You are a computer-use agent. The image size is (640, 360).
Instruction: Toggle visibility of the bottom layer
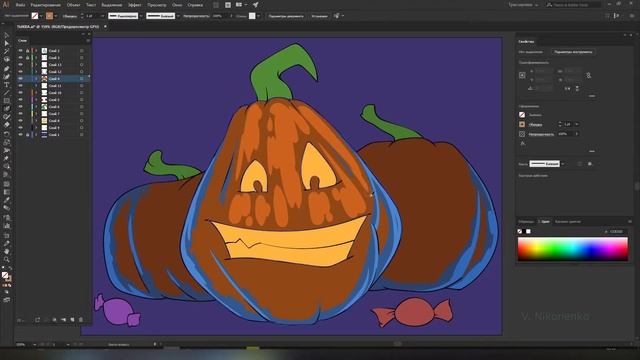click(20, 134)
